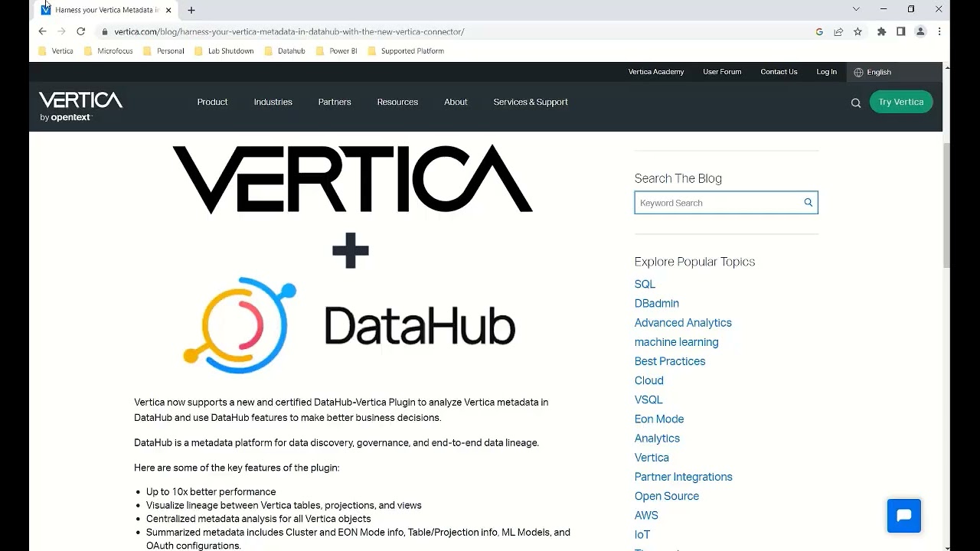The width and height of the screenshot is (980, 551).
Task: Open the Eon Mode topic link
Action: [659, 419]
